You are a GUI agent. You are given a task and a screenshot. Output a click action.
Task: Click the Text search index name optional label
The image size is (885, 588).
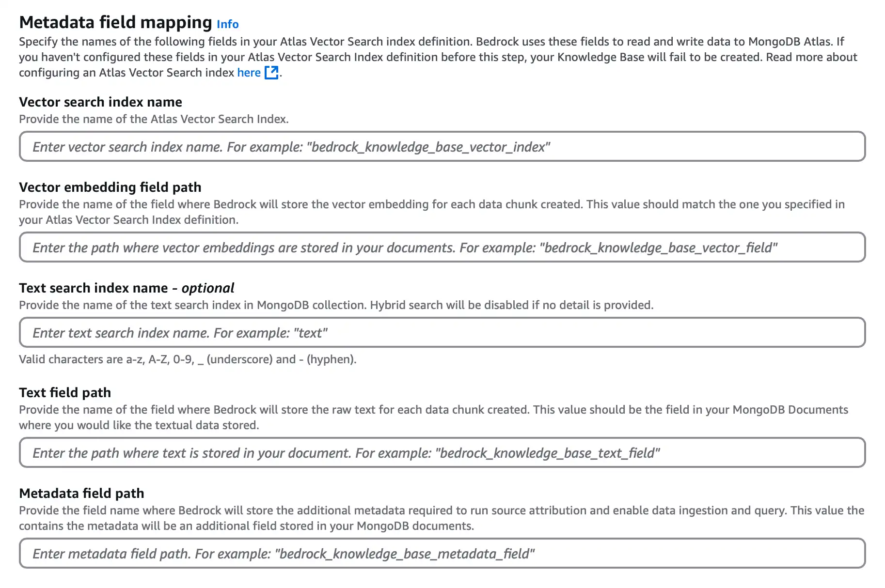point(126,288)
